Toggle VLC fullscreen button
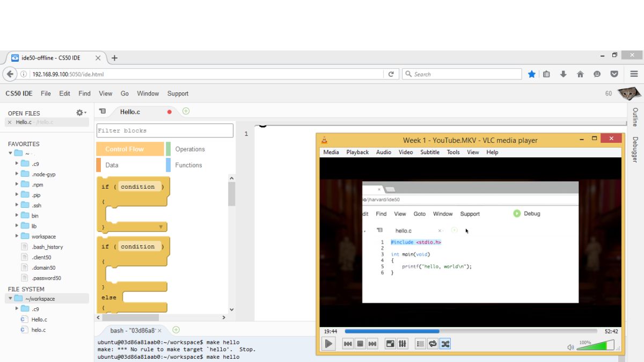The width and height of the screenshot is (644, 362). point(390,344)
